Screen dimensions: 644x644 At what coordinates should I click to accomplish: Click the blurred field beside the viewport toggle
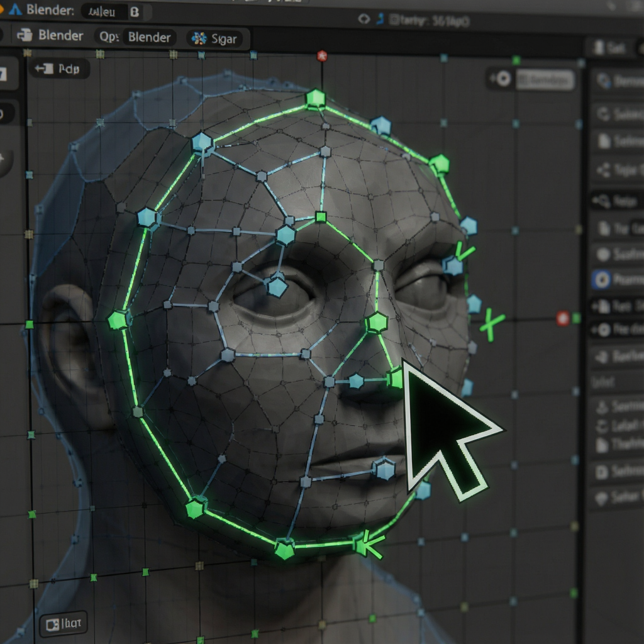click(544, 80)
